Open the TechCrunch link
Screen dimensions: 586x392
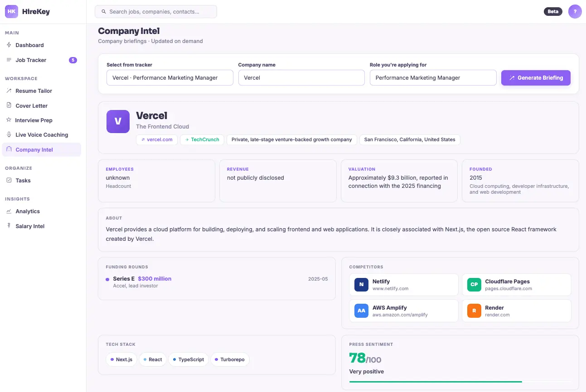point(202,139)
